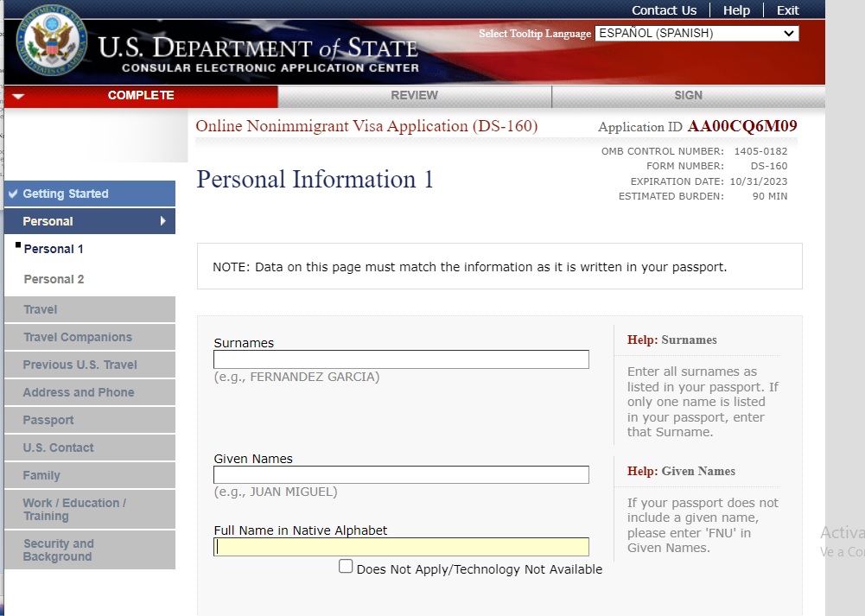The image size is (865, 616).
Task: Click into the Surnames text field
Action: pos(401,359)
